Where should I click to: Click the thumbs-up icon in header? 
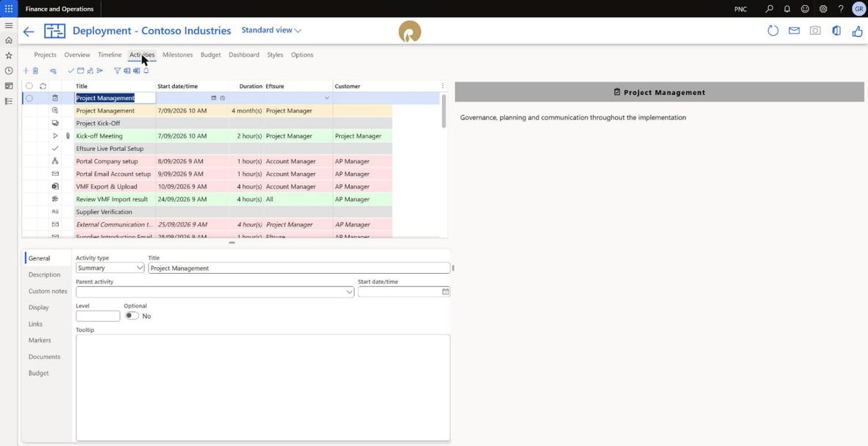858,31
